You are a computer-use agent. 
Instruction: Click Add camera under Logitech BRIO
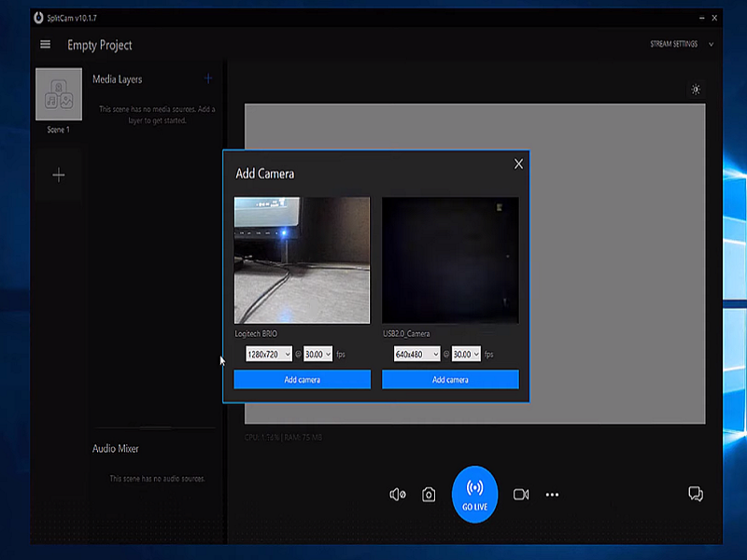(302, 380)
